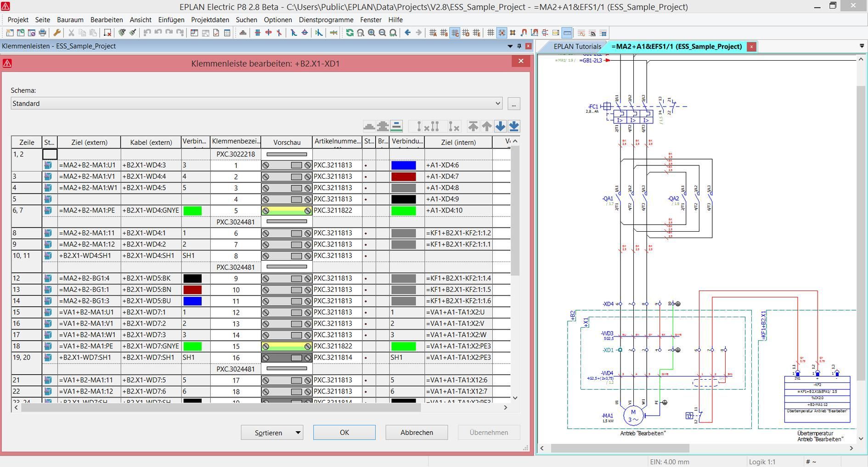Click the Abbrechen button
868x467 pixels.
tap(416, 433)
